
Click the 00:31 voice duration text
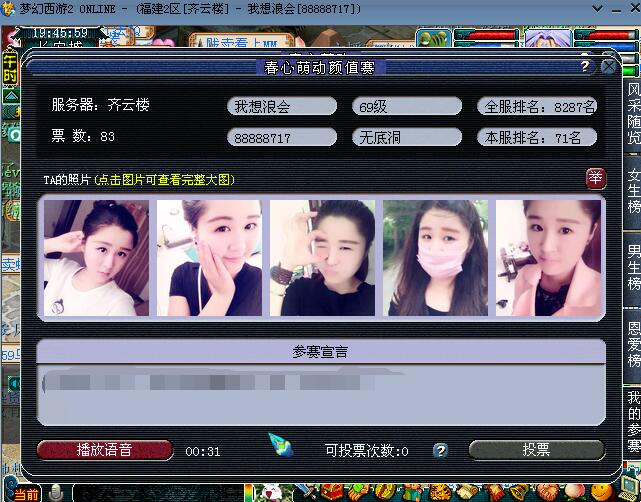(203, 451)
